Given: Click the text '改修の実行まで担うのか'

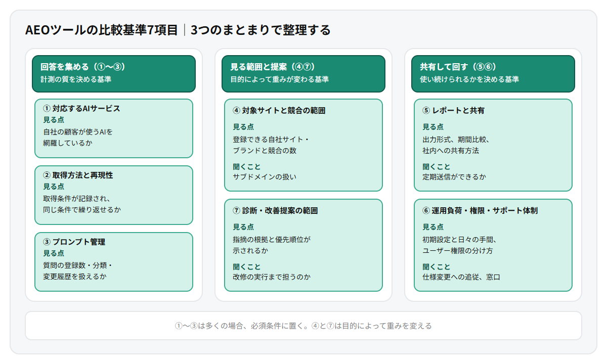Looking at the screenshot, I should coord(272,277).
